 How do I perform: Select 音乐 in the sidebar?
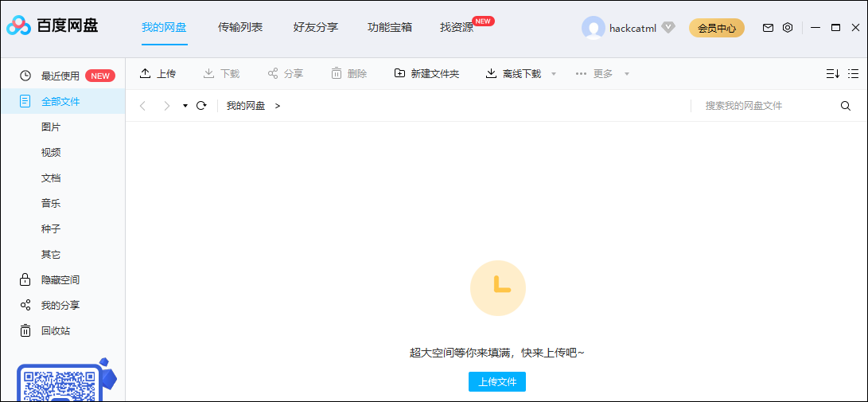tap(51, 203)
